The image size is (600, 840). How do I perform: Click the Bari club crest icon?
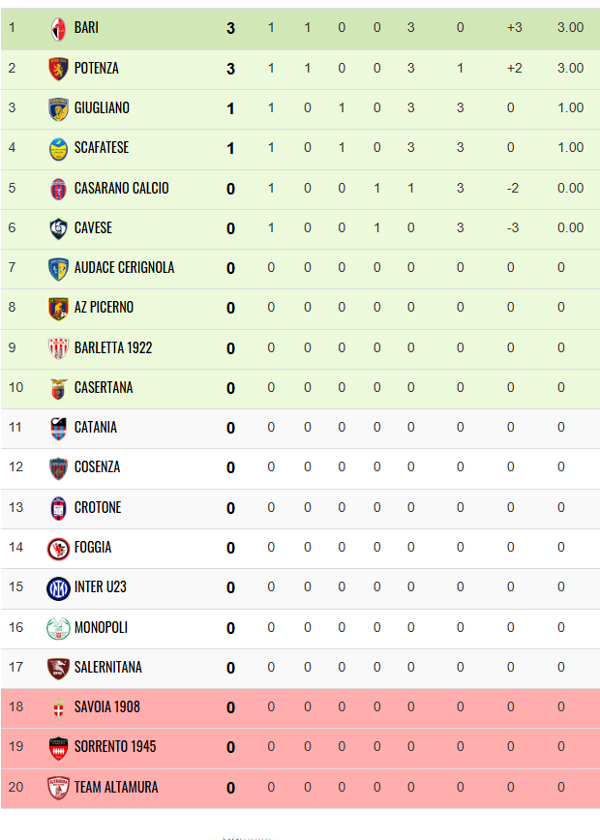click(58, 29)
